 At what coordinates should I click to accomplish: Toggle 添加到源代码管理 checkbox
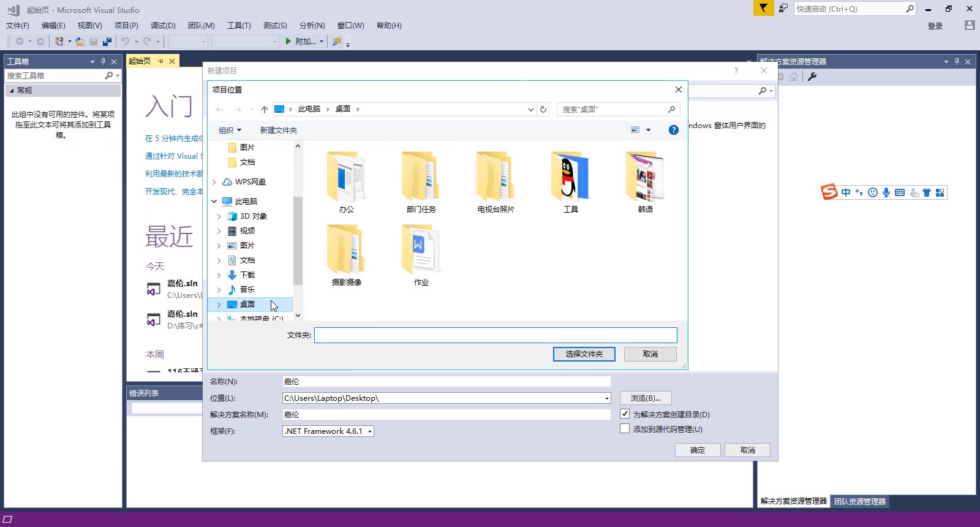pyautogui.click(x=625, y=429)
